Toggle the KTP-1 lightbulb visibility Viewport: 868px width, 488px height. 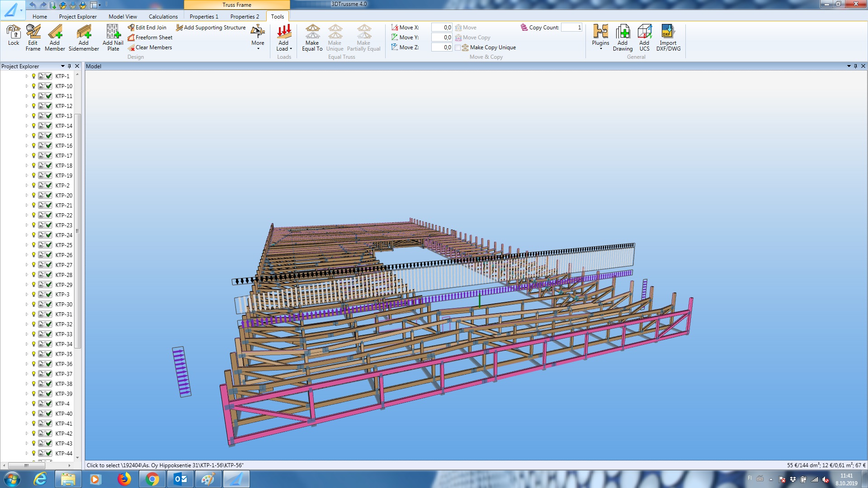click(x=33, y=76)
